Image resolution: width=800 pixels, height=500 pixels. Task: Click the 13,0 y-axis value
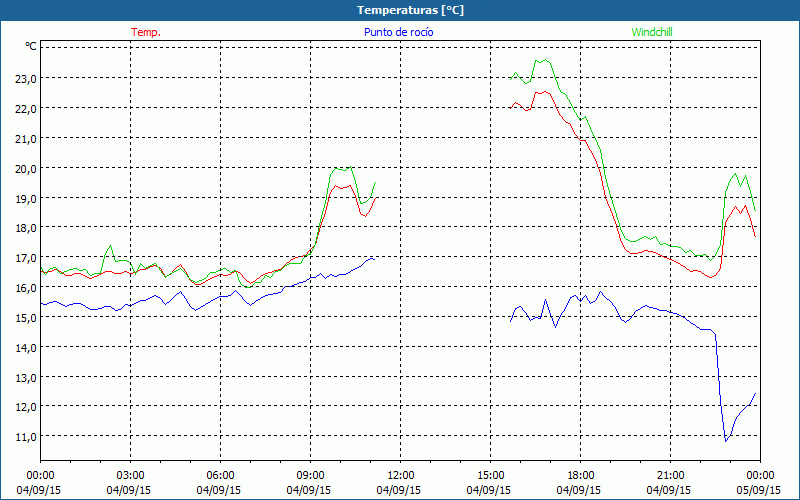click(x=28, y=377)
